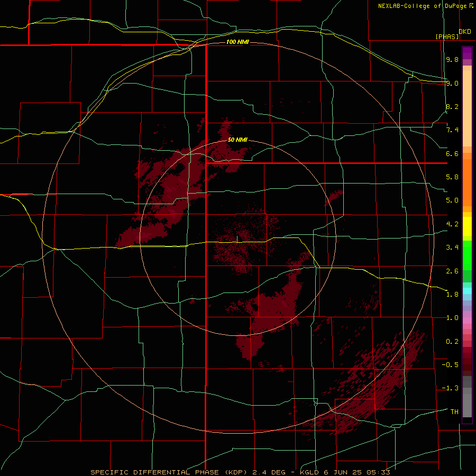Click the 05:33 timestamp

click(x=378, y=472)
